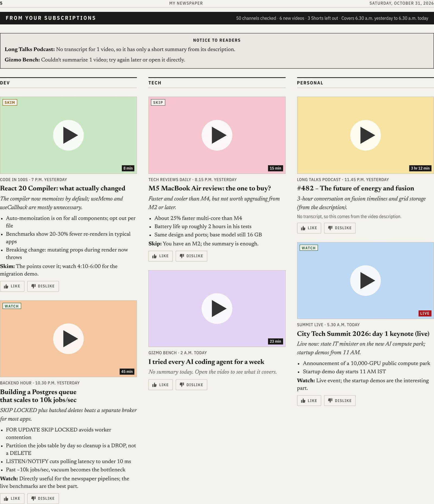Screen dimensions: 434x504
Task: Play the Postgres queue video
Action: point(68,339)
